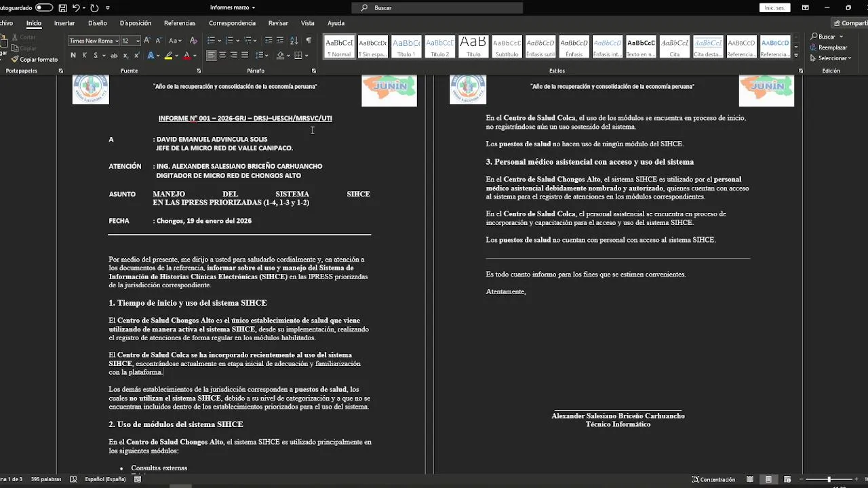Click the 395 palabras word count
Viewport: 868px width, 488px height.
click(46, 479)
